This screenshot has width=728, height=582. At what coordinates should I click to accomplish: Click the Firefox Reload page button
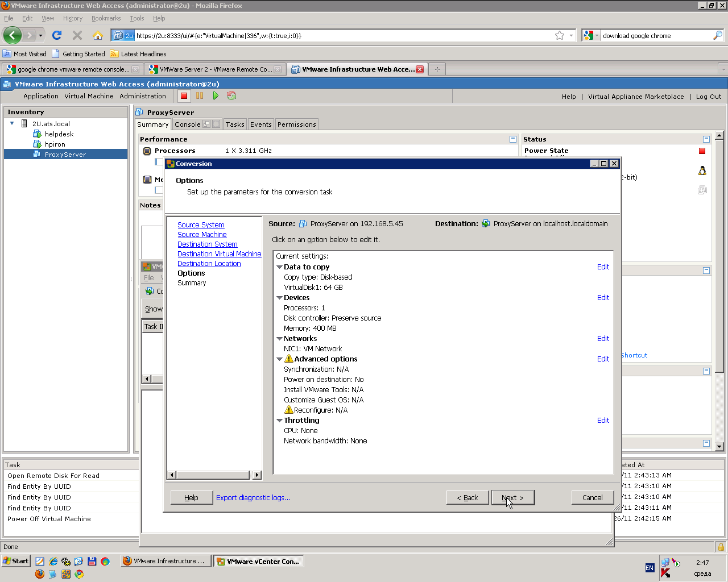[x=57, y=35]
